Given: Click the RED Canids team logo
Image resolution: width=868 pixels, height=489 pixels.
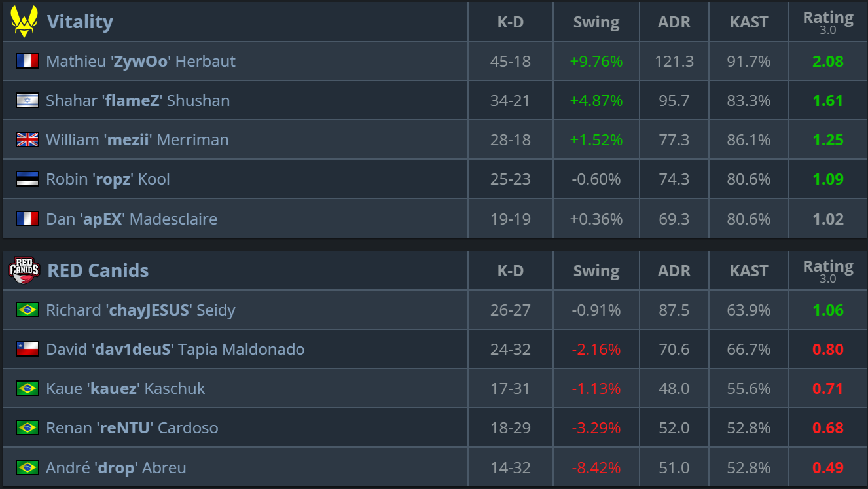Looking at the screenshot, I should pyautogui.click(x=24, y=270).
